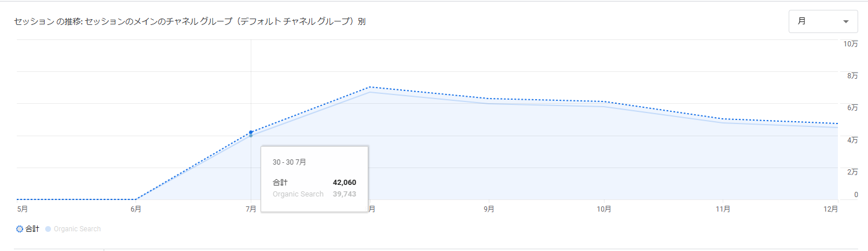Image resolution: width=868 pixels, height=251 pixels.
Task: Click the dropdown arrow beside 月
Action: 846,22
